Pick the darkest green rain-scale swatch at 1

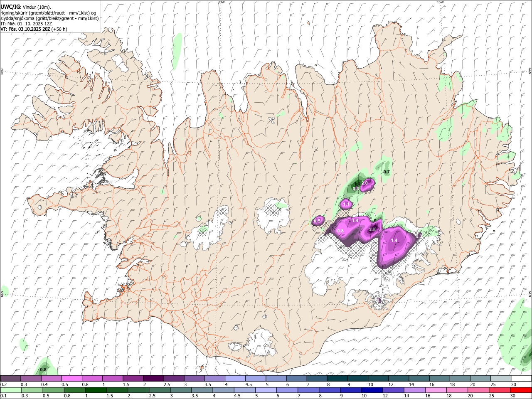pyautogui.click(x=96, y=390)
